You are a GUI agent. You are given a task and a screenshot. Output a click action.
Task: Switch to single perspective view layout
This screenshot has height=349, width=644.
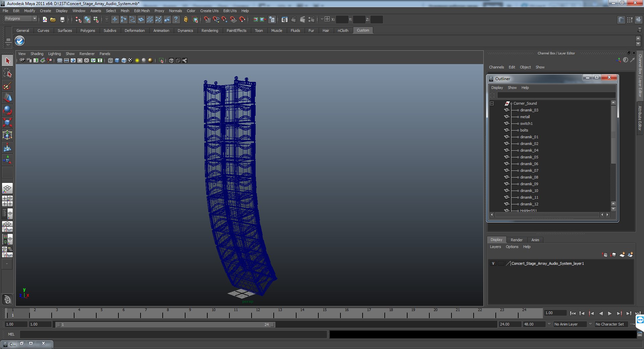(7, 188)
